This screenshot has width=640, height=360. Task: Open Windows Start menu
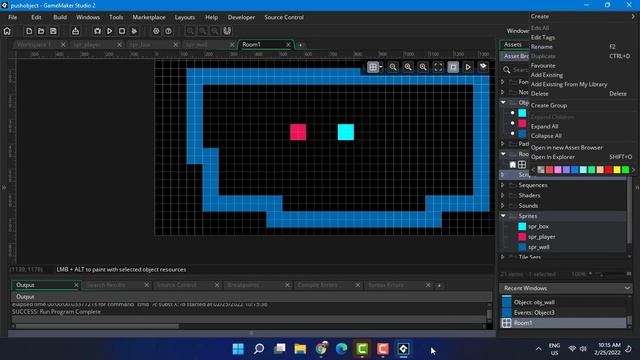pyautogui.click(x=238, y=349)
